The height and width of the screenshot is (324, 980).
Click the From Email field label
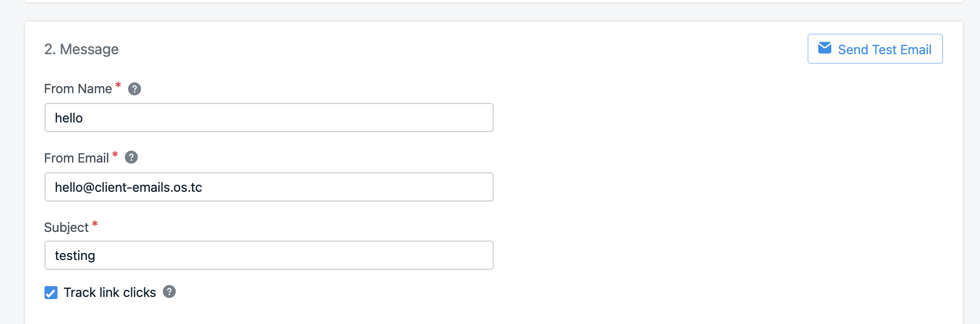pos(77,158)
